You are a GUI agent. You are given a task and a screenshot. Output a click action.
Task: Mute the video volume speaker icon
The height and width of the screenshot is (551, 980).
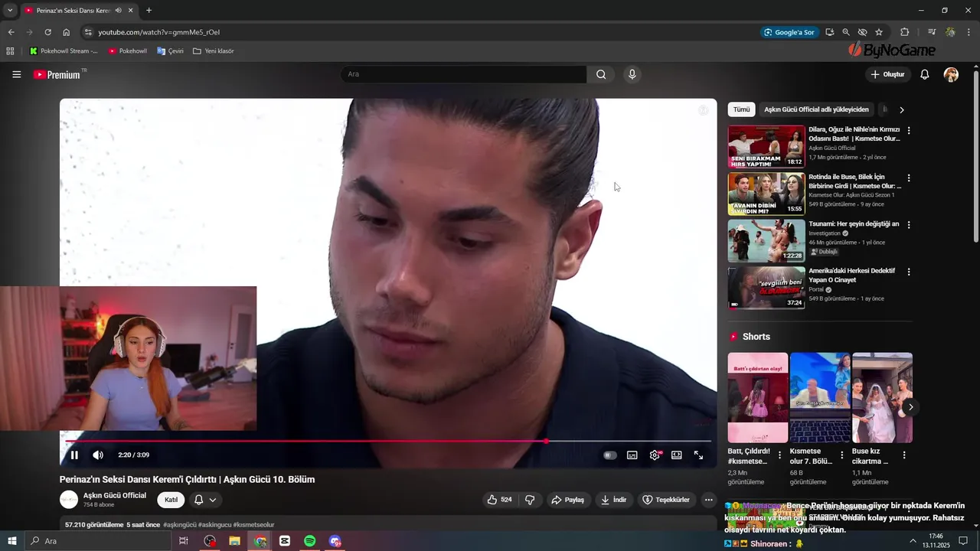click(98, 455)
